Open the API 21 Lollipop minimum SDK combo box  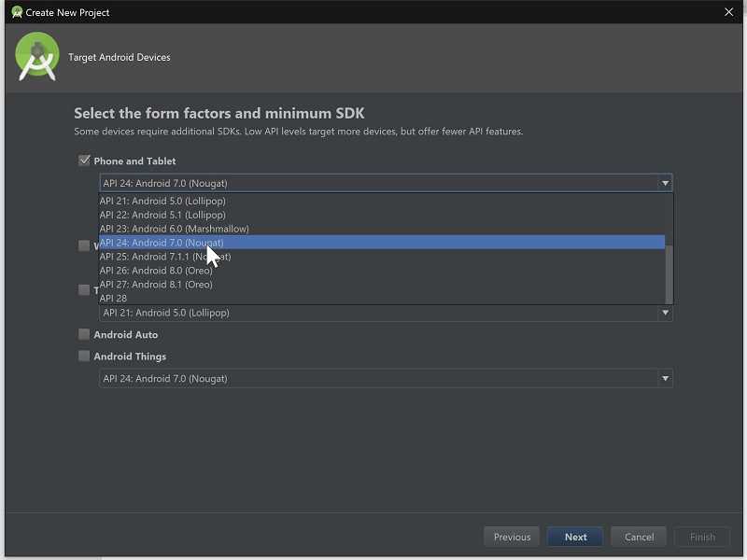[386, 313]
